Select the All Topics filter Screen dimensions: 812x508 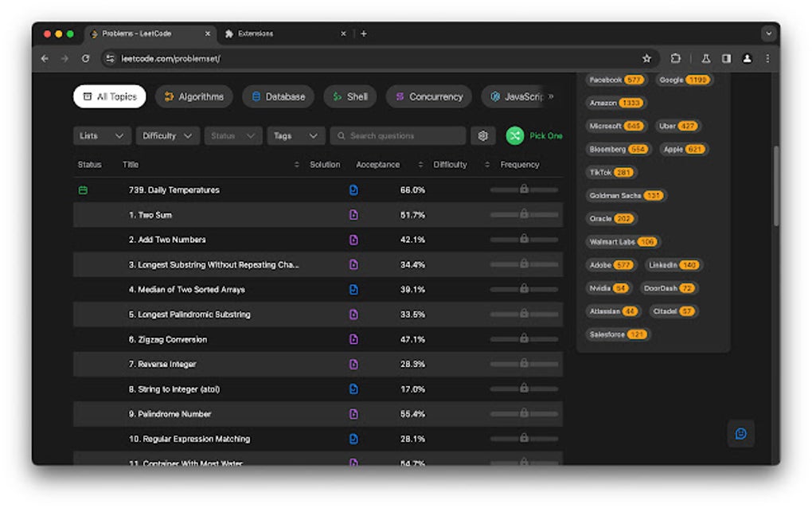tap(108, 96)
